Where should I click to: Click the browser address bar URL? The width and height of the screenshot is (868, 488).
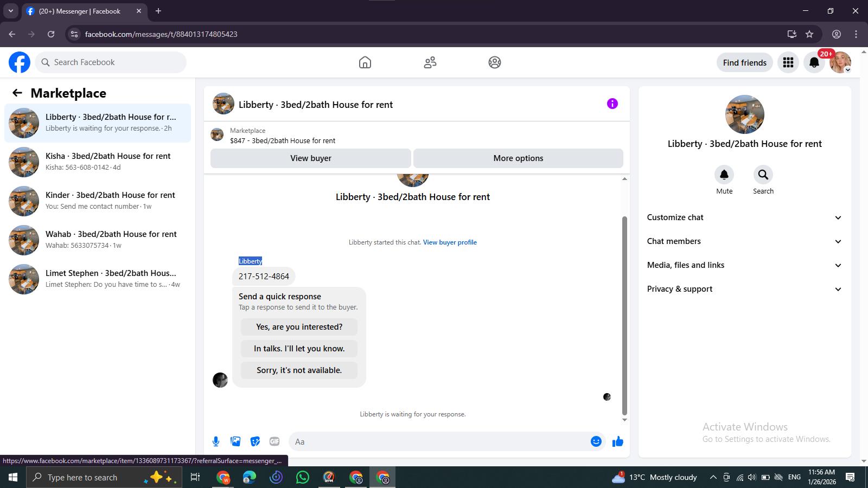tap(161, 34)
